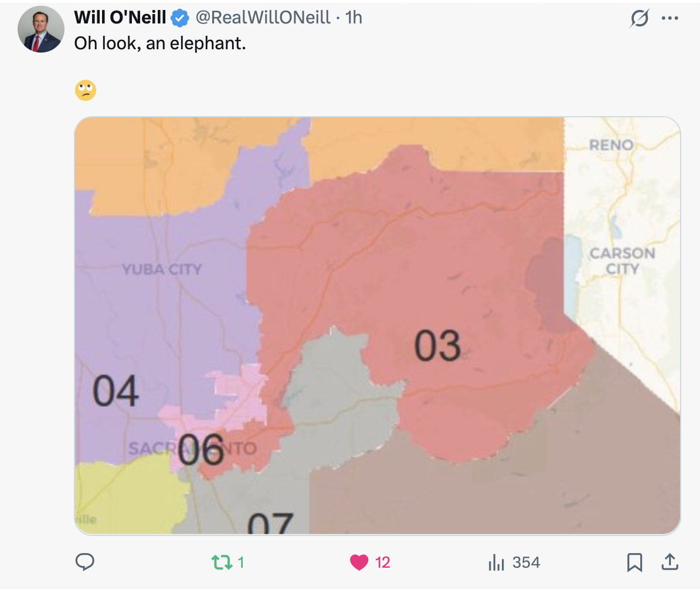Click the Carson City label on the map
700x590 pixels.
point(622,261)
